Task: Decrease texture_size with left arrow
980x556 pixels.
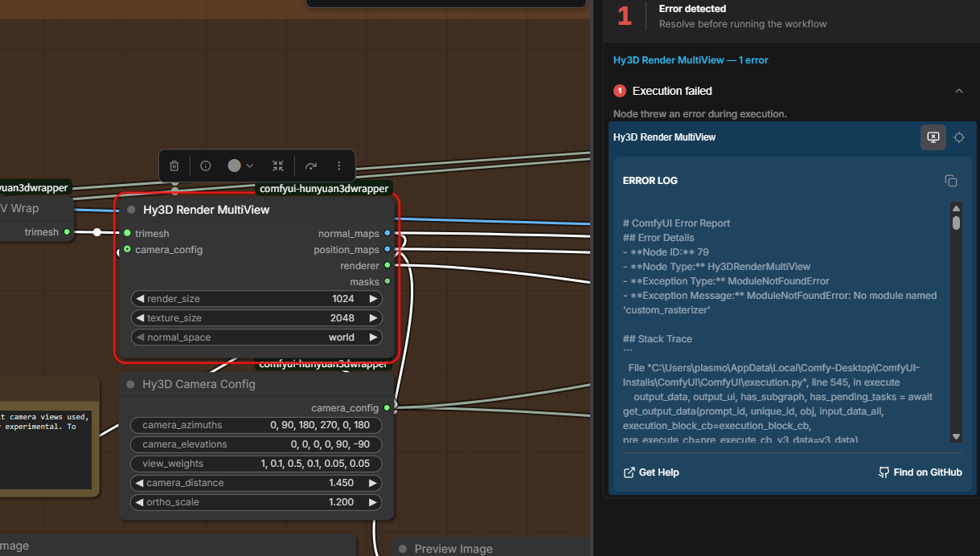Action: click(x=140, y=317)
